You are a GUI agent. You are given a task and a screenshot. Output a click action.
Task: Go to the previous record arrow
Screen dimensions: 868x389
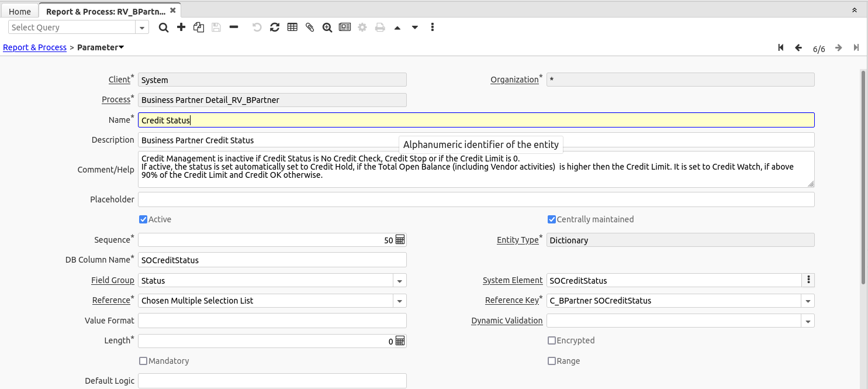pyautogui.click(x=798, y=48)
